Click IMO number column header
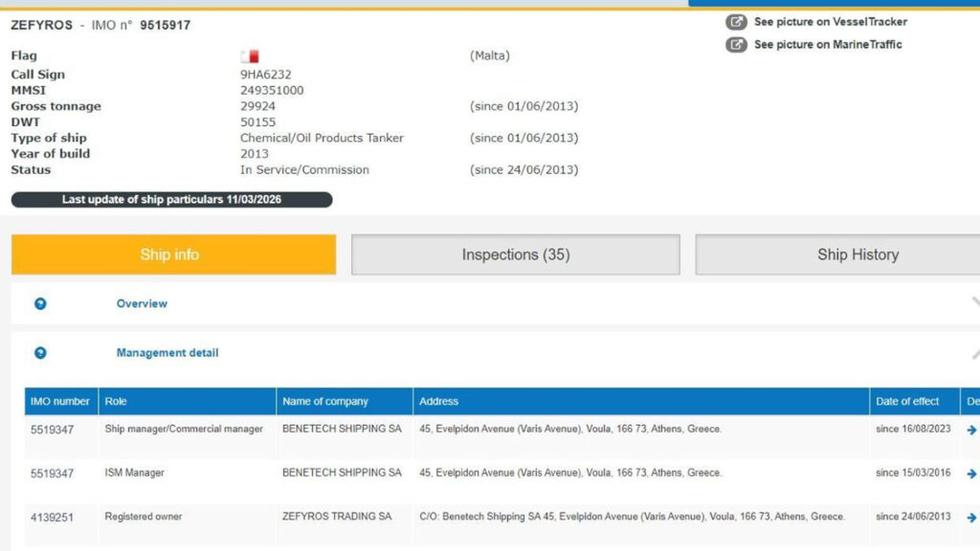This screenshot has width=980, height=551. [61, 402]
